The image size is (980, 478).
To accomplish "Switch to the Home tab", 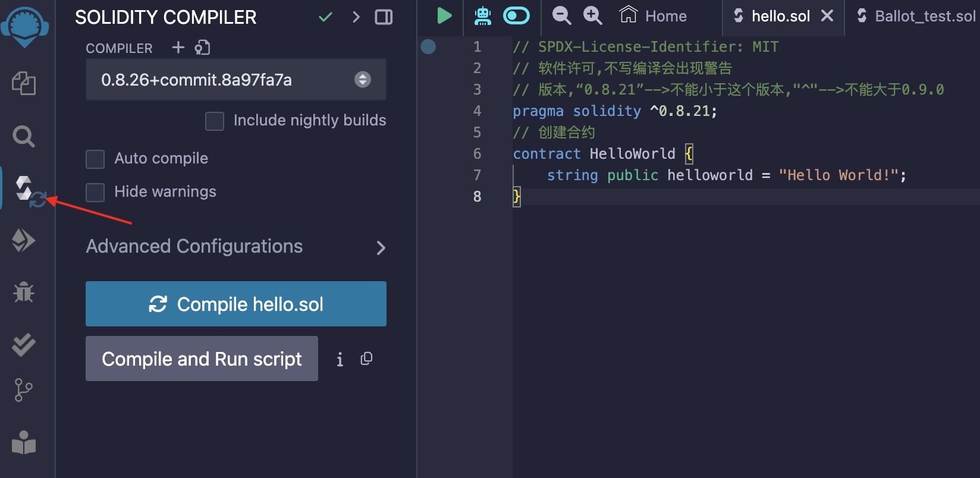I will 653,16.
